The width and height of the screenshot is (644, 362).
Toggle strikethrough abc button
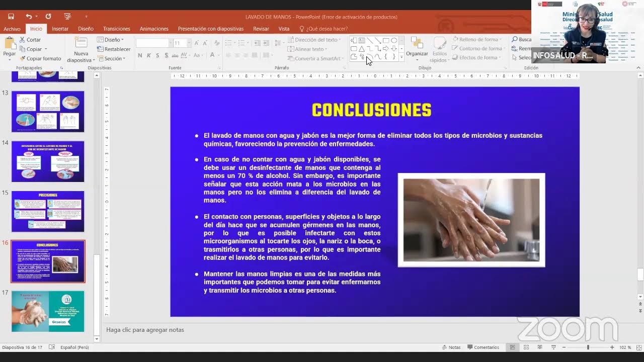pos(176,55)
